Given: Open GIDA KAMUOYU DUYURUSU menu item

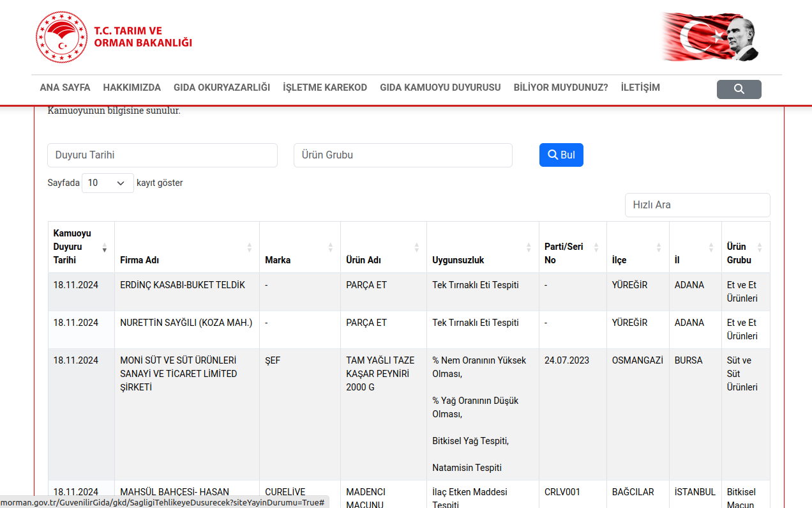Looking at the screenshot, I should [440, 88].
